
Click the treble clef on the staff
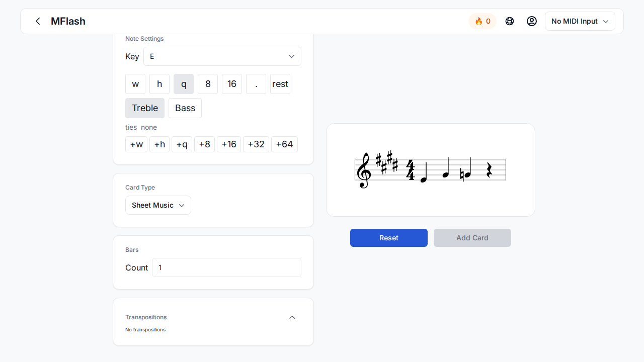[363, 170]
